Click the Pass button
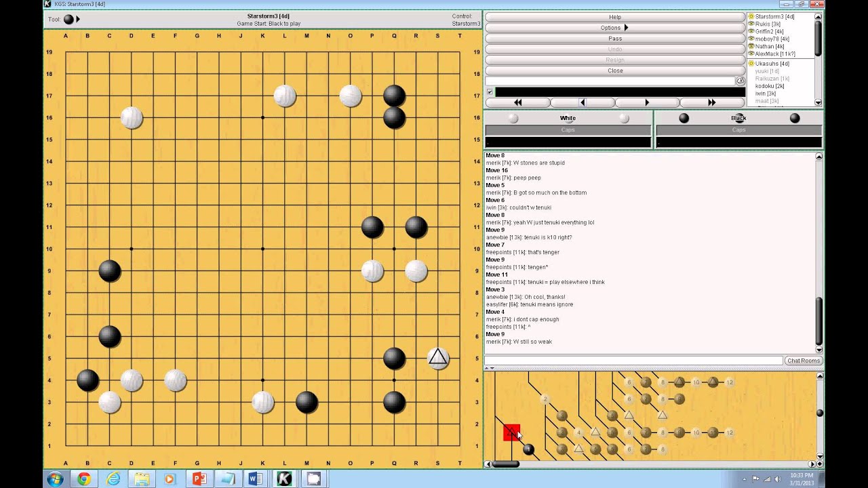 [x=614, y=39]
